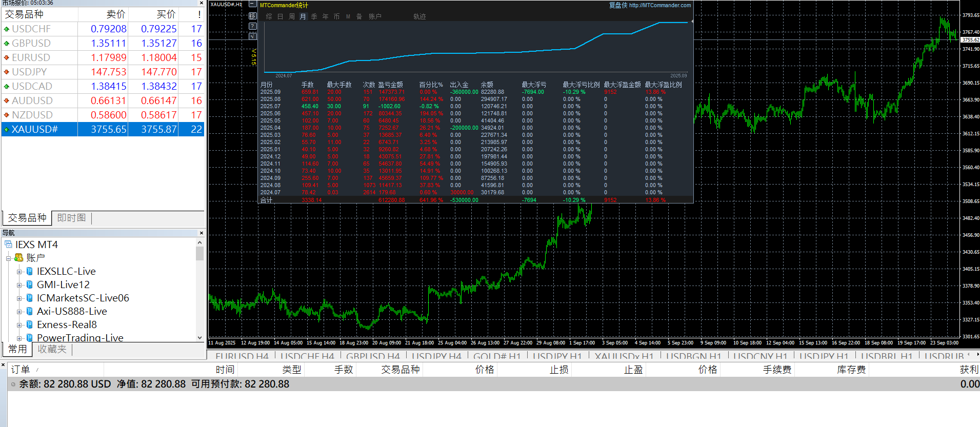This screenshot has height=427, width=980.
Task: Switch to 即时图 tick chart tab
Action: pyautogui.click(x=71, y=218)
